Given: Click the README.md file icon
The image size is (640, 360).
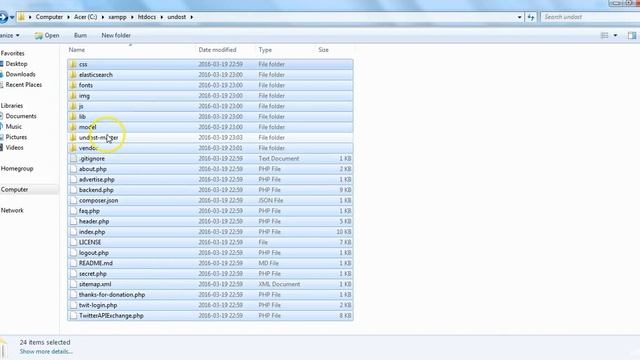Looking at the screenshot, I should (x=73, y=263).
